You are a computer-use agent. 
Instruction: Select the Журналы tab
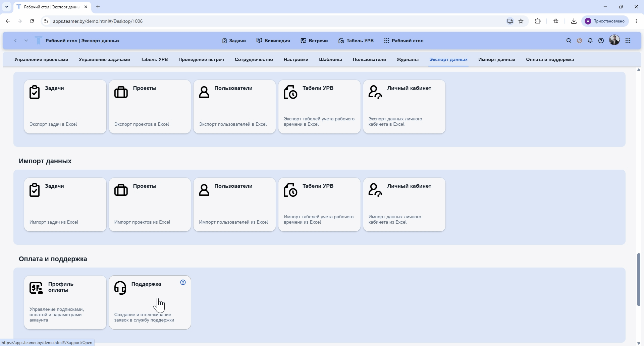tap(408, 59)
